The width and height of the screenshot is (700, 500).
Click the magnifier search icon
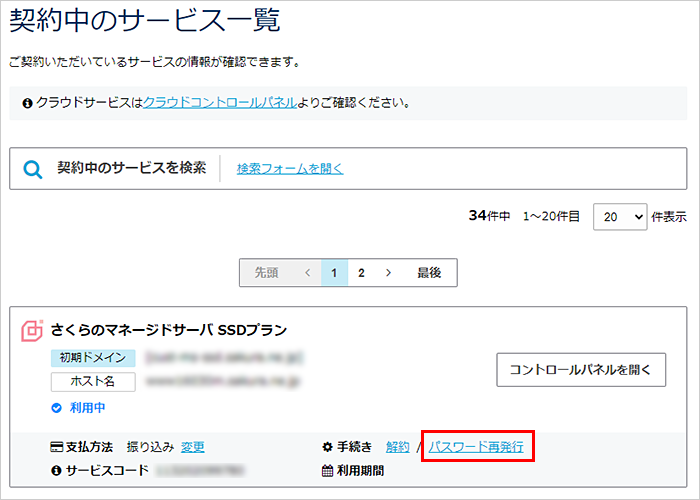coord(33,169)
